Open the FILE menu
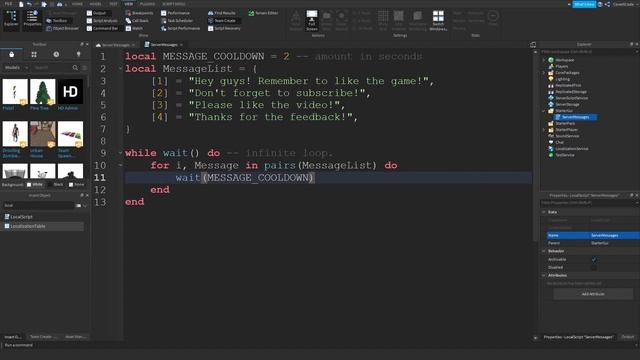 (8, 4)
